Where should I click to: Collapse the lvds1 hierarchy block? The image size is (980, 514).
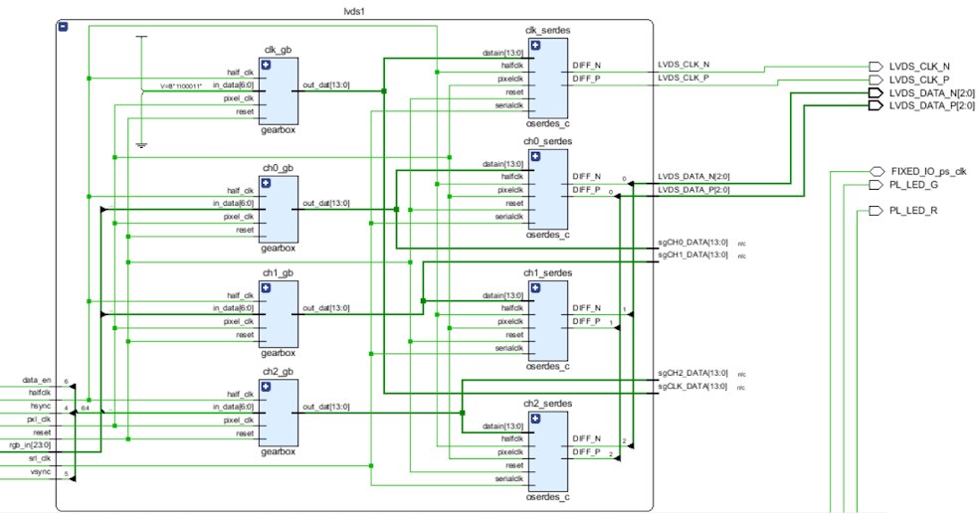click(63, 27)
